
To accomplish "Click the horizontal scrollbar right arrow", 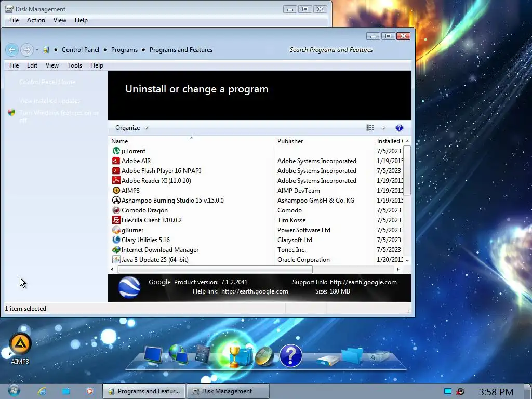I will point(398,270).
